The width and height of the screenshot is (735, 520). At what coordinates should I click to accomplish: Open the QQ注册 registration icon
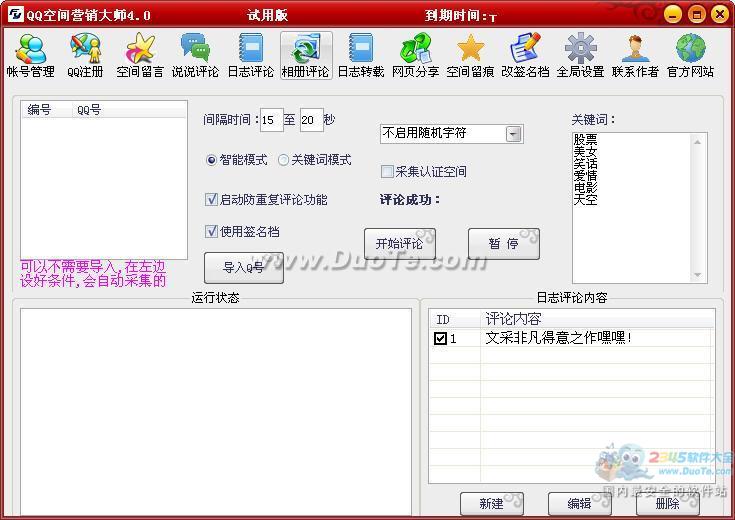pos(85,55)
